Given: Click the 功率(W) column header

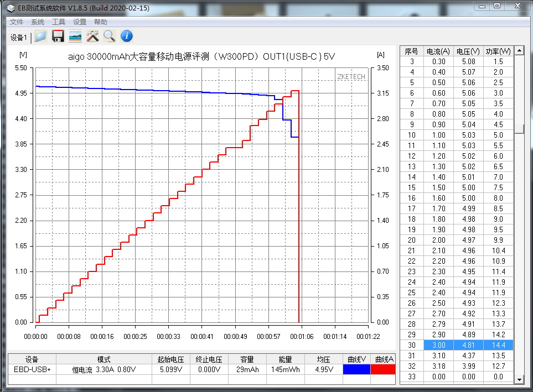Looking at the screenshot, I should pyautogui.click(x=498, y=51).
